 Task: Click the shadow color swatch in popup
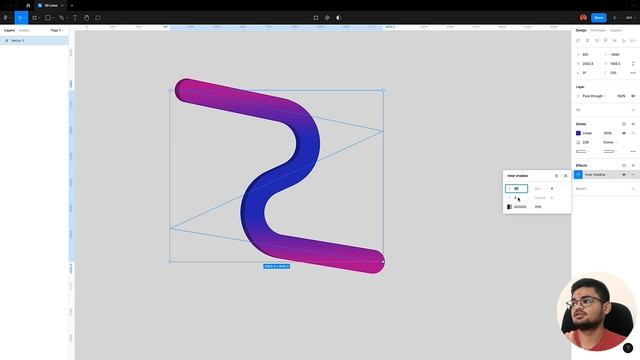pos(509,207)
